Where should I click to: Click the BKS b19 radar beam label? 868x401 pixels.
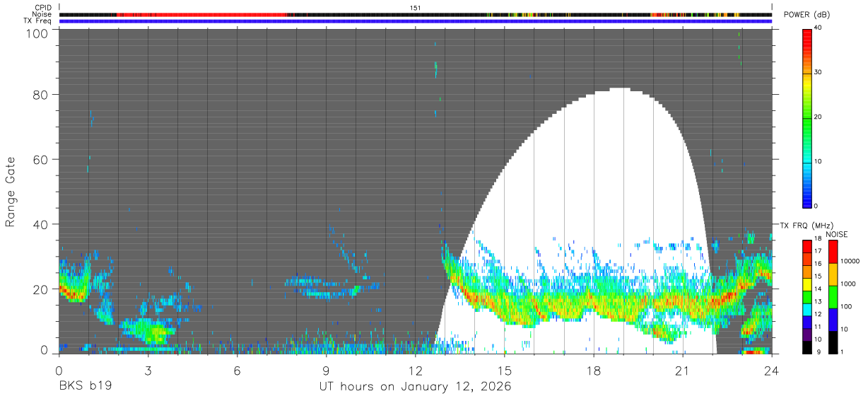85,387
